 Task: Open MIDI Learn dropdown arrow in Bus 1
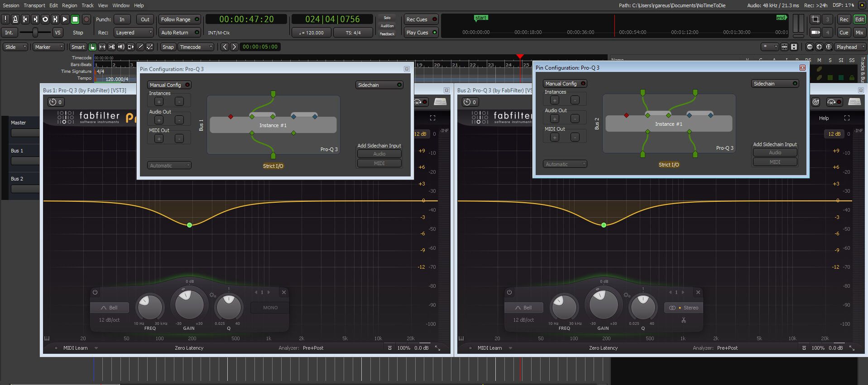[x=96, y=348]
